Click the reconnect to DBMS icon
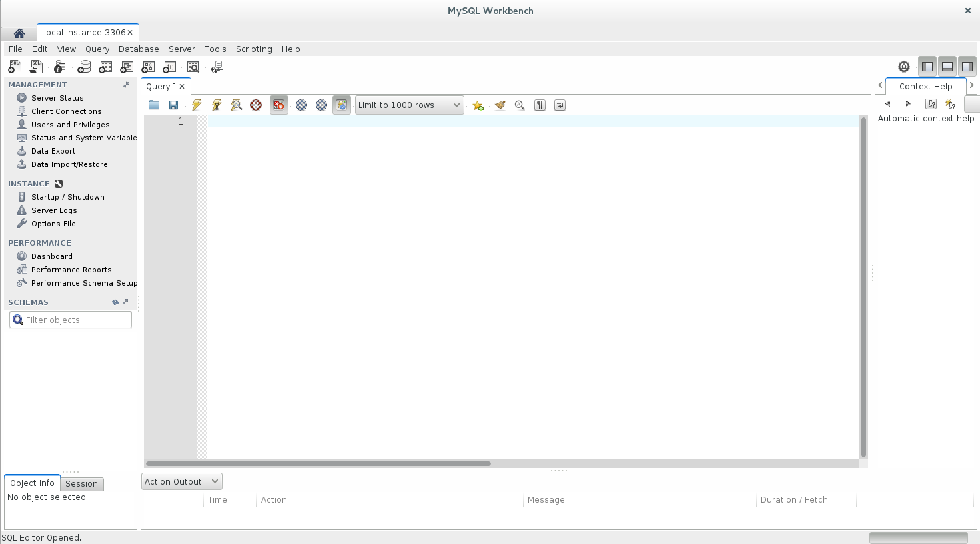Viewport: 980px width, 544px height. [217, 67]
